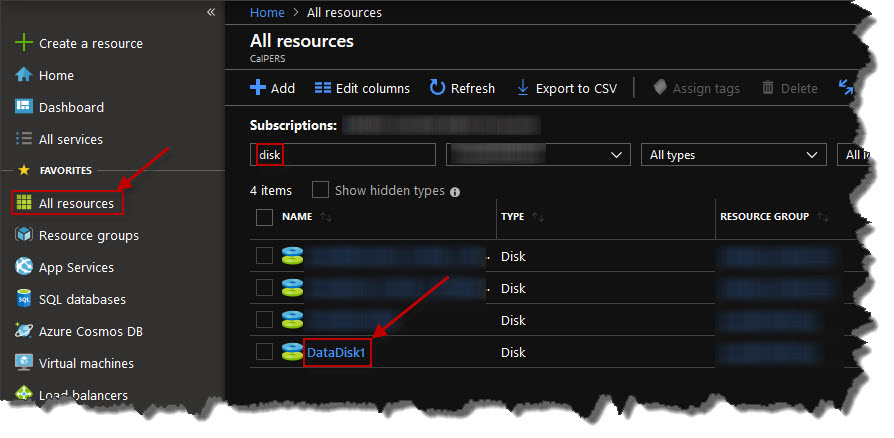The width and height of the screenshot is (894, 438).
Task: Sort by RESOURCE GROUP column arrows
Action: tap(822, 217)
